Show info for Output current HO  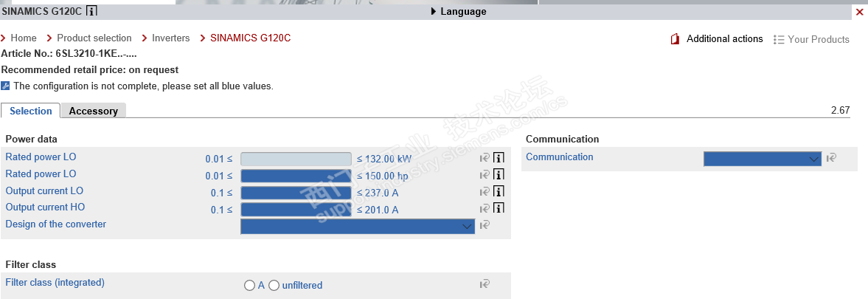tap(499, 208)
